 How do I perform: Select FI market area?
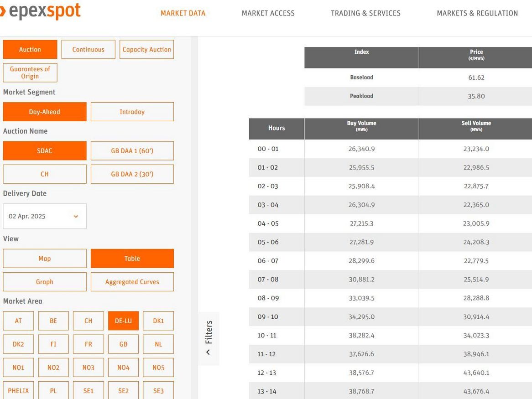pos(53,344)
